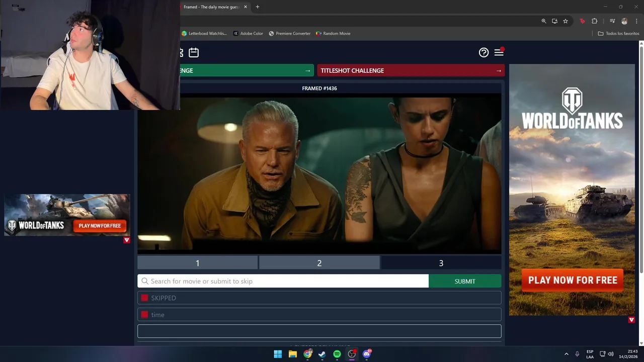
Task: Close the Framed browser tab
Action: (x=246, y=7)
